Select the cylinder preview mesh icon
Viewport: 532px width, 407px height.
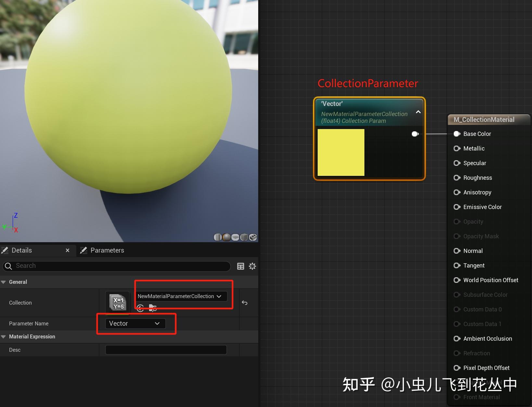[217, 237]
